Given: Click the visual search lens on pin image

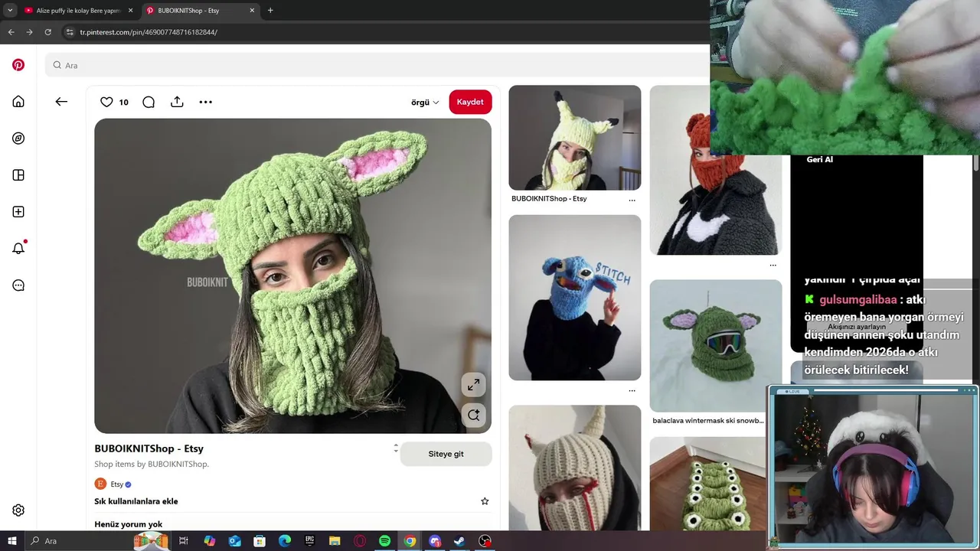Looking at the screenshot, I should 474,415.
